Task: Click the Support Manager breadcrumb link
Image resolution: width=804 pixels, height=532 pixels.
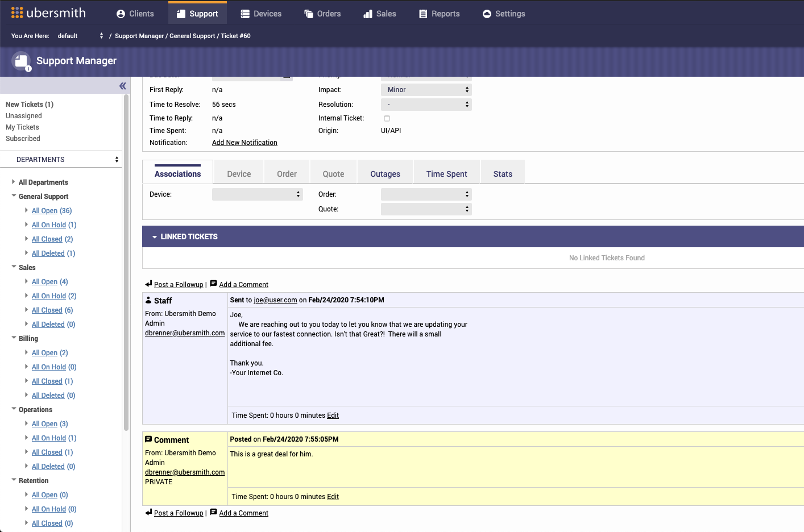Action: 139,36
